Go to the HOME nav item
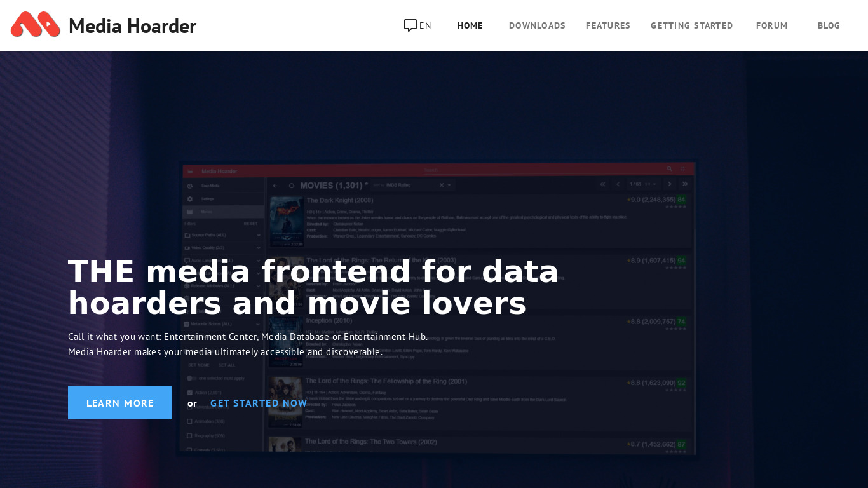Viewport: 868px width, 488px height. tap(470, 25)
